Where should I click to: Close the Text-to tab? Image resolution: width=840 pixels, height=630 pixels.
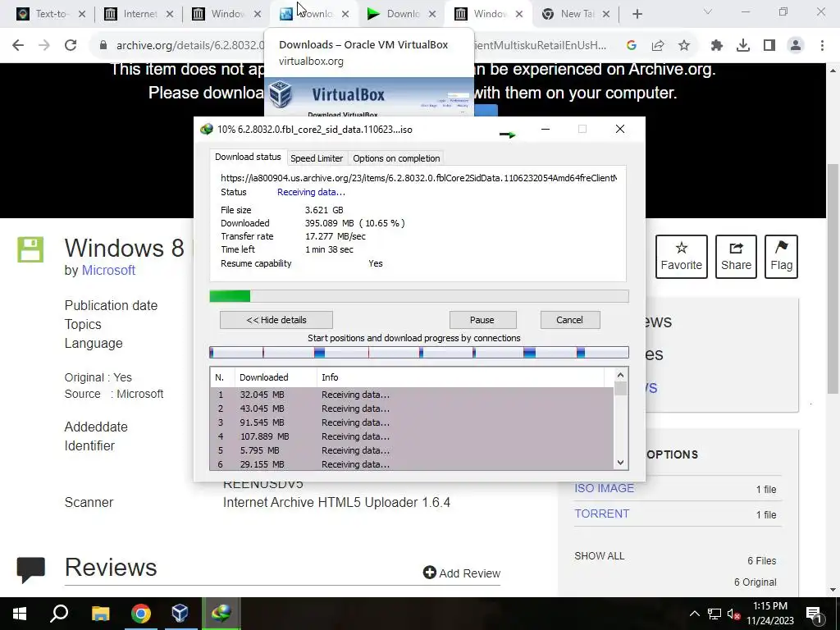[82, 15]
